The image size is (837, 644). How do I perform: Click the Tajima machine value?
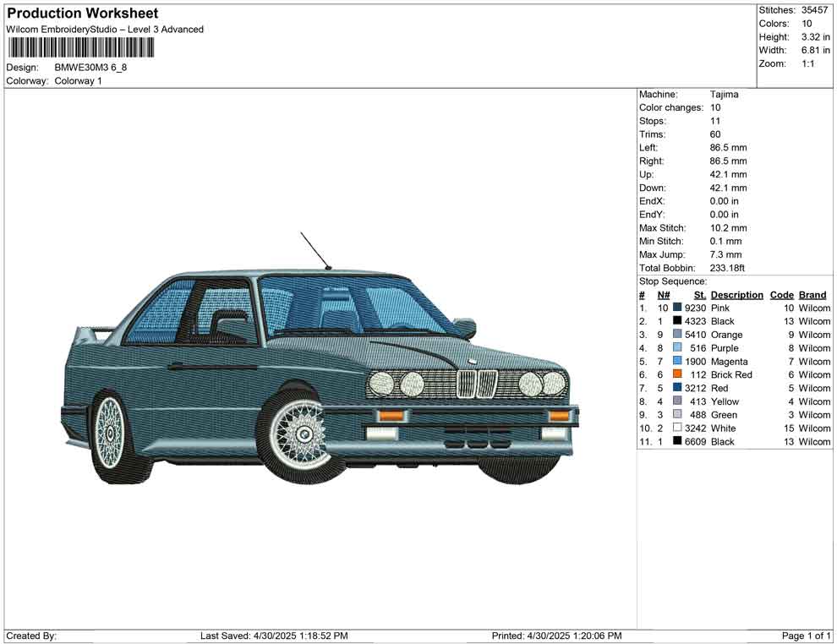pyautogui.click(x=724, y=95)
